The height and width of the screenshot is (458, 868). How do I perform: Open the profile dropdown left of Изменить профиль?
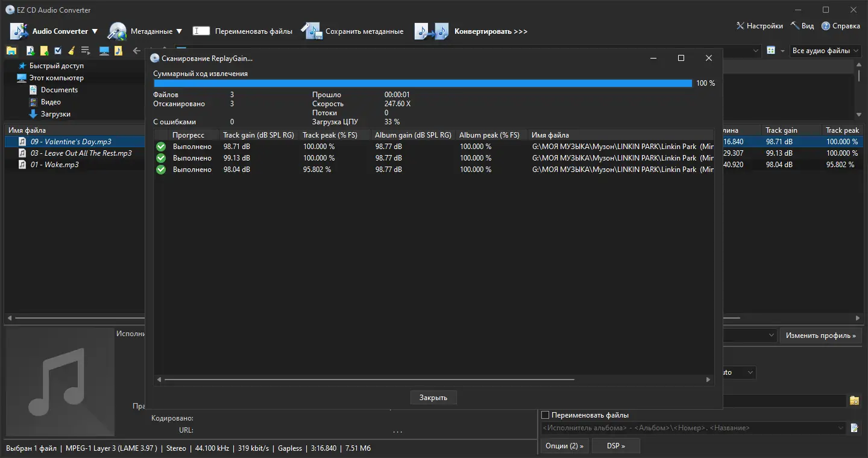coord(772,336)
